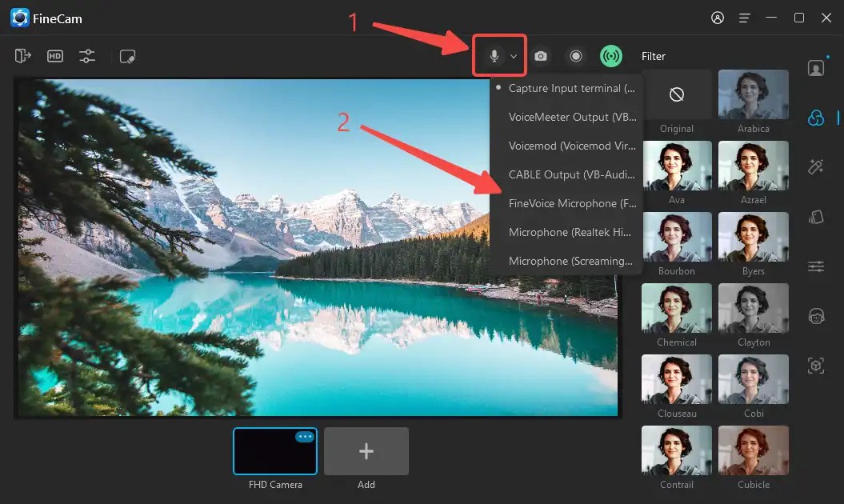844x504 pixels.
Task: Select the FHD Camera scene thumbnail
Action: (275, 451)
